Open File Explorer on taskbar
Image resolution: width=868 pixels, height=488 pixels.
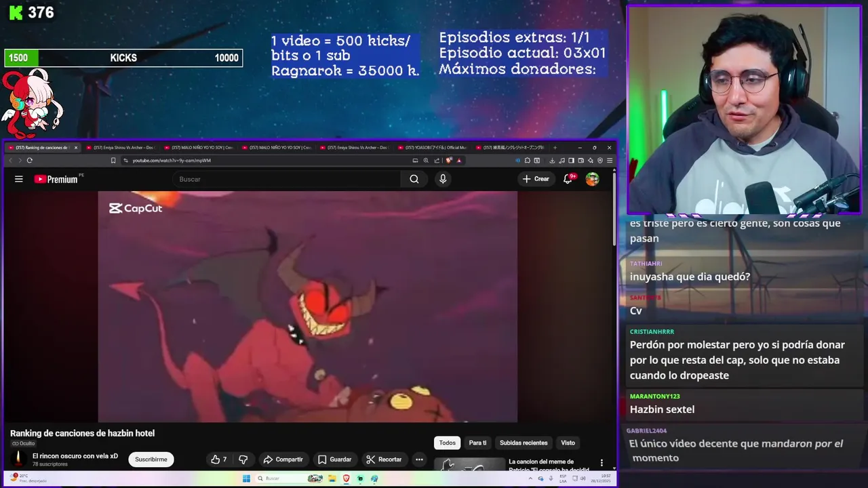pos(332,479)
